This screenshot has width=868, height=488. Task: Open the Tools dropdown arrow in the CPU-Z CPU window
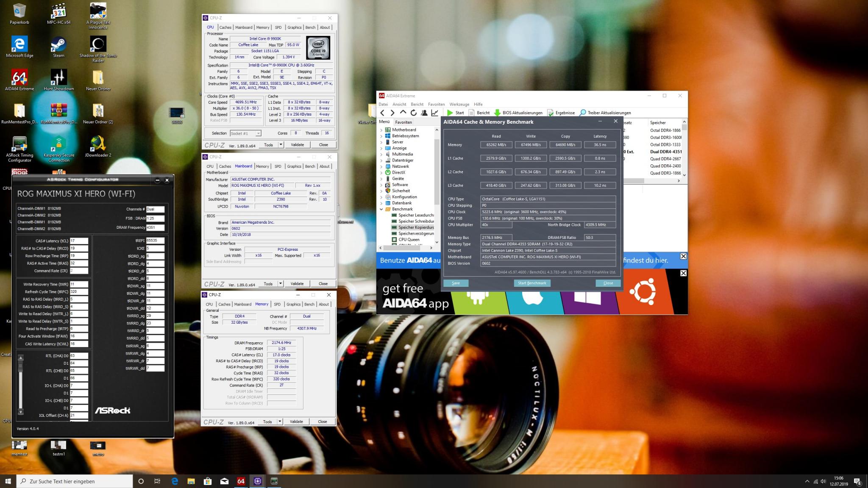[281, 145]
